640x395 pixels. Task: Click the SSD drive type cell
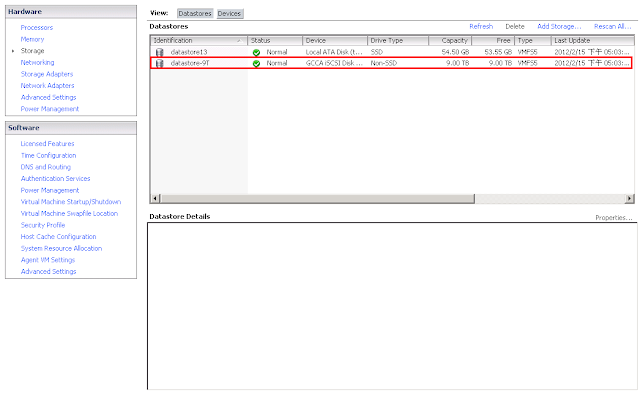click(376, 52)
